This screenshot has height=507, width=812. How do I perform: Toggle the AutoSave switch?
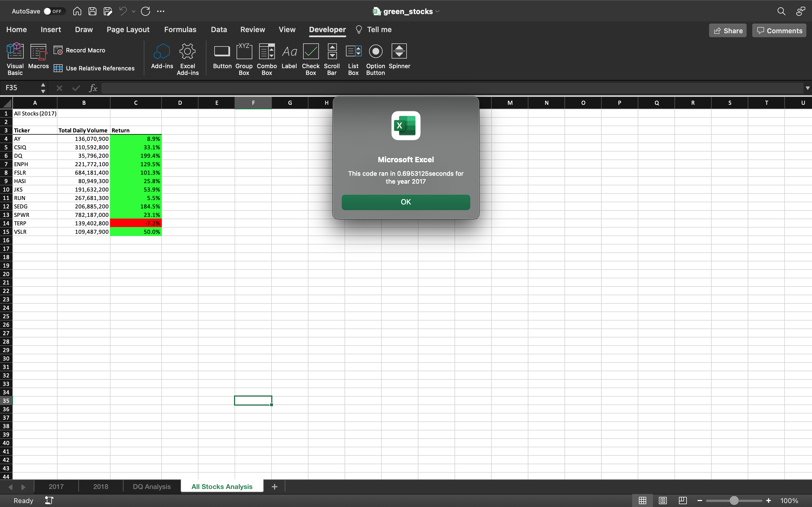coord(53,11)
